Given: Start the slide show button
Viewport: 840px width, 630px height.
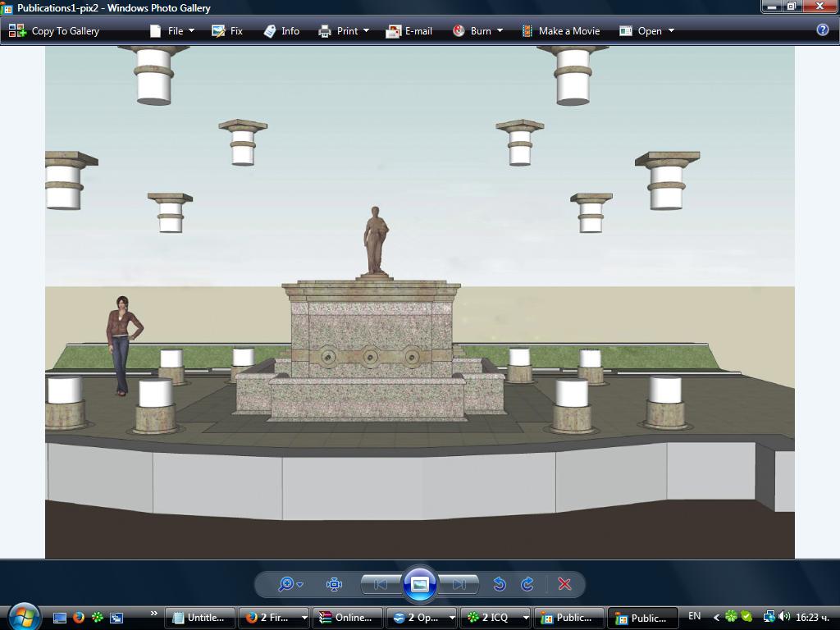Looking at the screenshot, I should click(419, 583).
